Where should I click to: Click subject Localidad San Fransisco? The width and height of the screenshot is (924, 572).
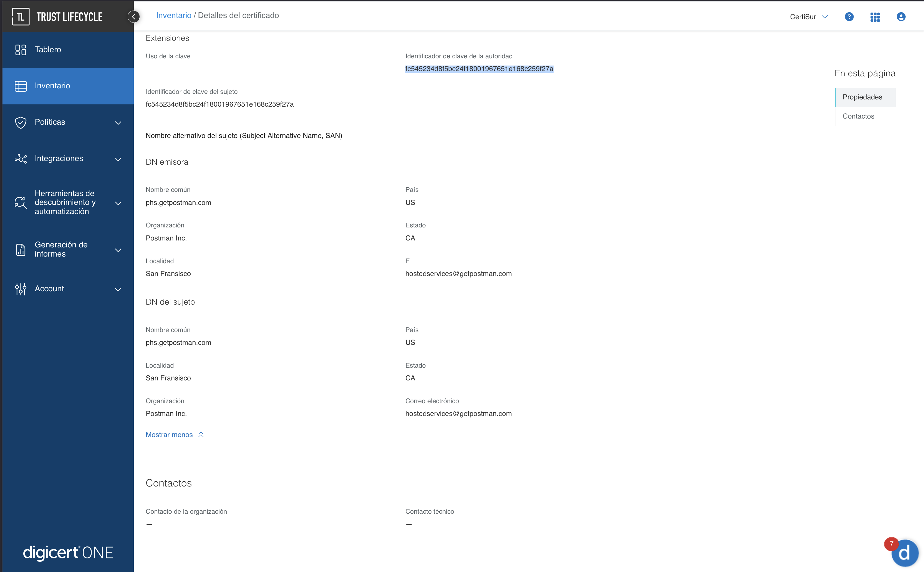click(168, 378)
